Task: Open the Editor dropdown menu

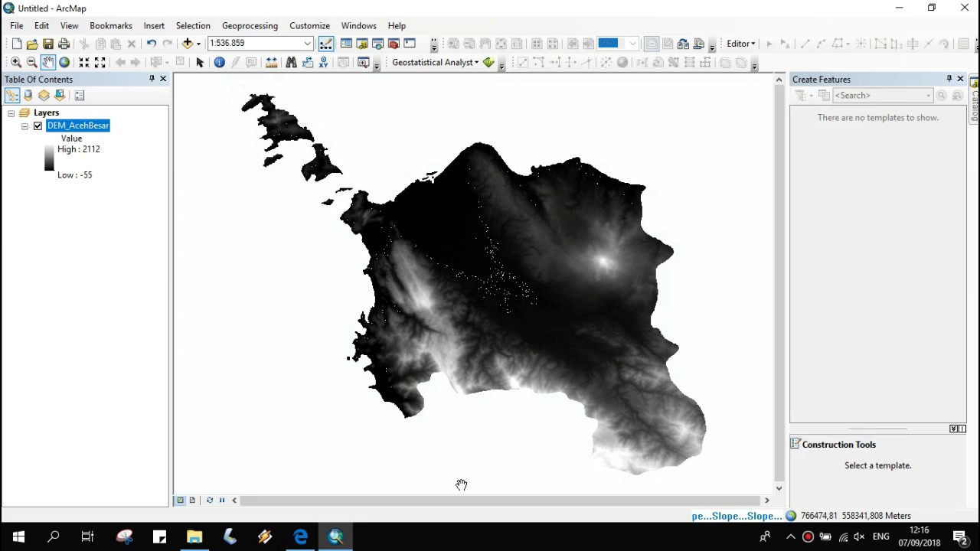Action: (x=741, y=44)
